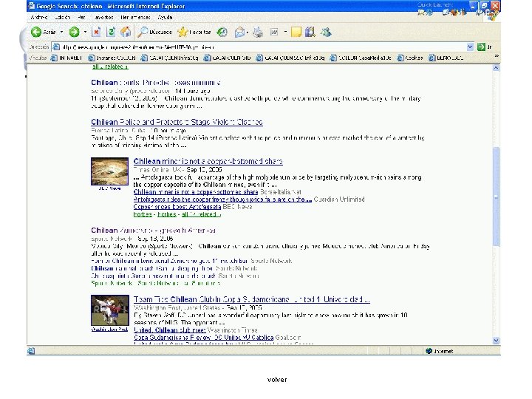
Task: Click the Atrás back arrow button
Action: tap(44, 32)
